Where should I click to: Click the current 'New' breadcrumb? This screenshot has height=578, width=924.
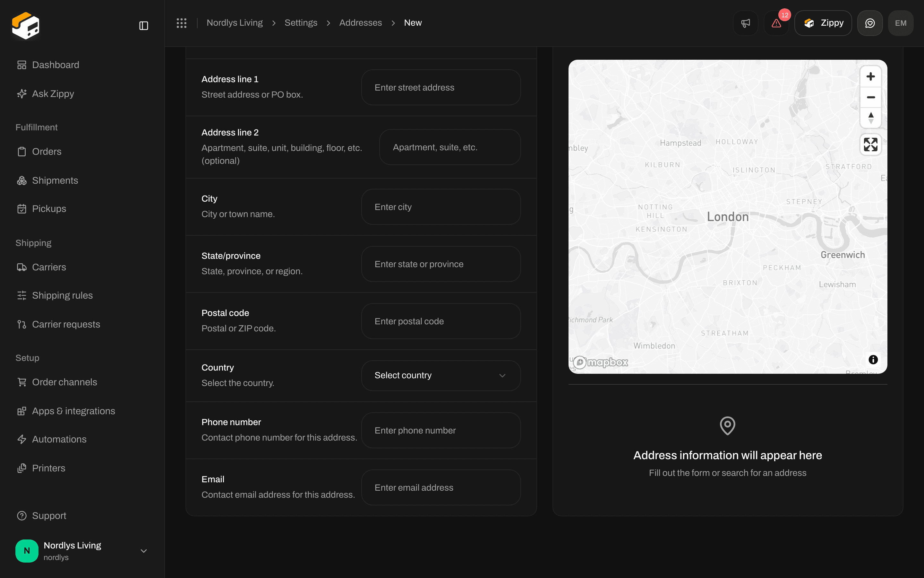coord(413,23)
